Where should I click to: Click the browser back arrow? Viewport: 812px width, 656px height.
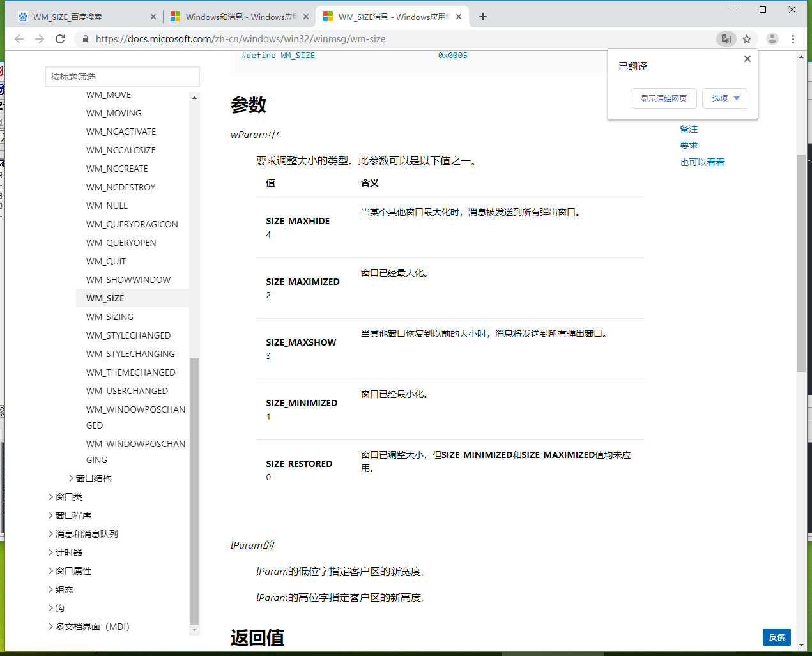[x=19, y=39]
